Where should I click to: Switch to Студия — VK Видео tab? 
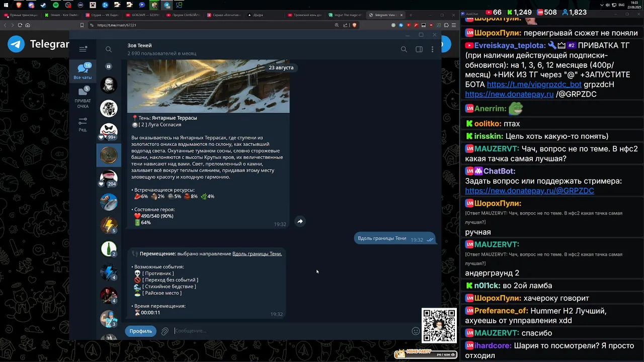[x=102, y=15]
